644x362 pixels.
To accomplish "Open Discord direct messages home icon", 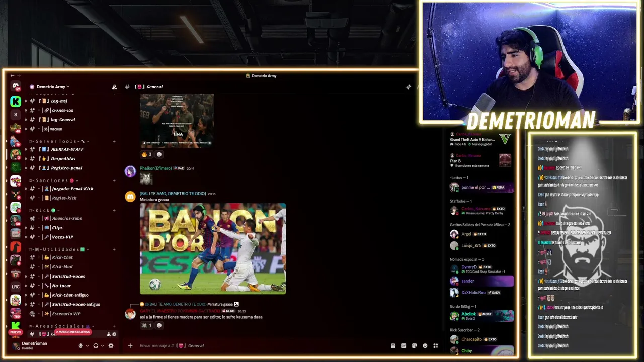I will [x=16, y=86].
